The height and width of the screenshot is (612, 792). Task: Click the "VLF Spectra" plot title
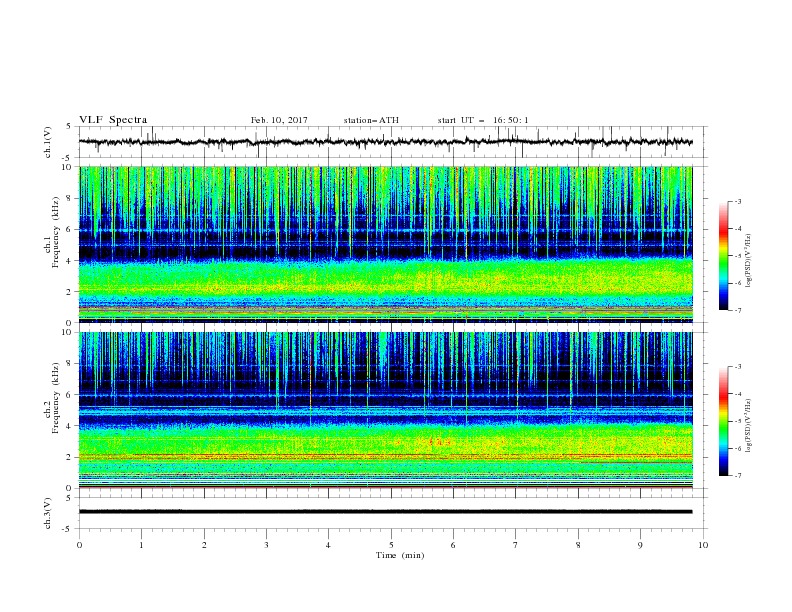(x=113, y=120)
